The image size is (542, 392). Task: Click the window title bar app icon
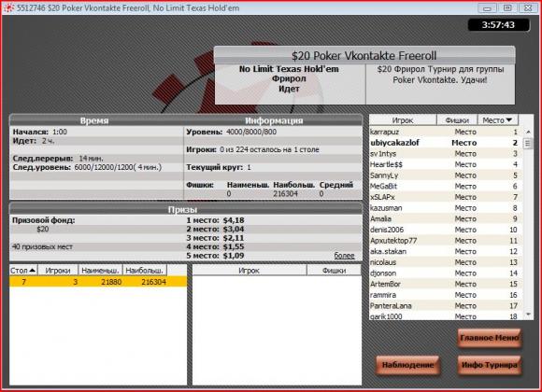(x=8, y=7)
